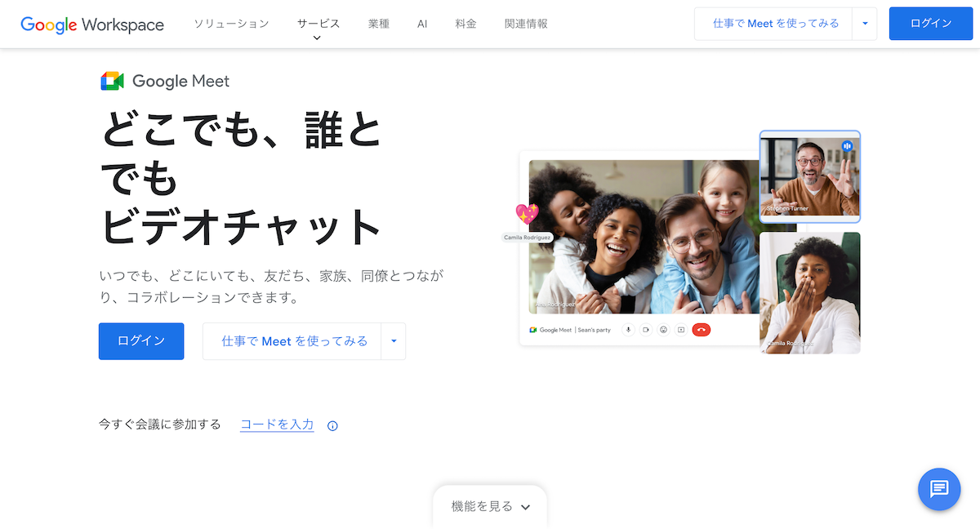Open the 業種 menu
The image size is (980, 529).
click(x=379, y=24)
